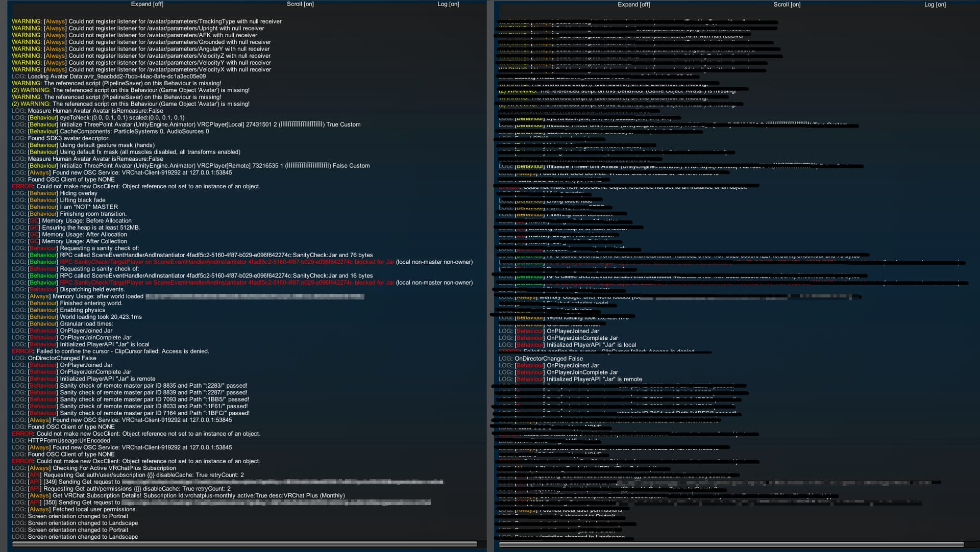980x552 pixels.
Task: Click the right panel's horizontal scrollbar
Action: coord(730,544)
